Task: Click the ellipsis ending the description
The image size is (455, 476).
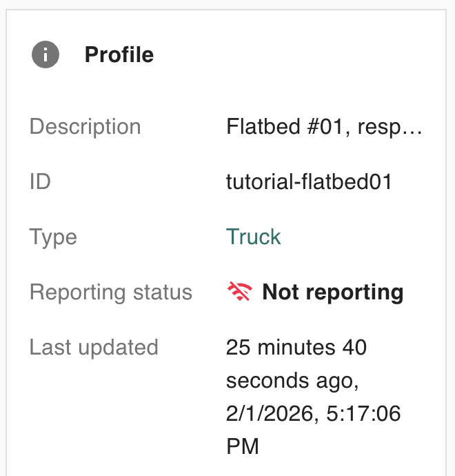Action: click(x=415, y=128)
